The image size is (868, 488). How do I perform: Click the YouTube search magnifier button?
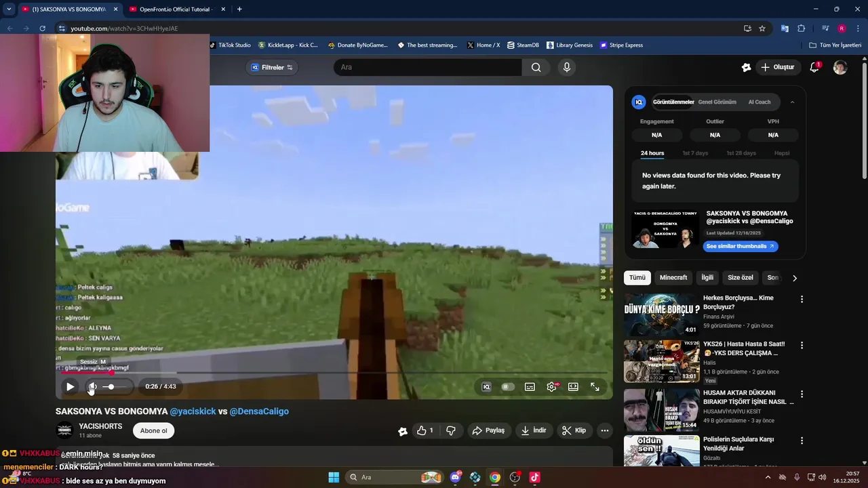(x=536, y=67)
